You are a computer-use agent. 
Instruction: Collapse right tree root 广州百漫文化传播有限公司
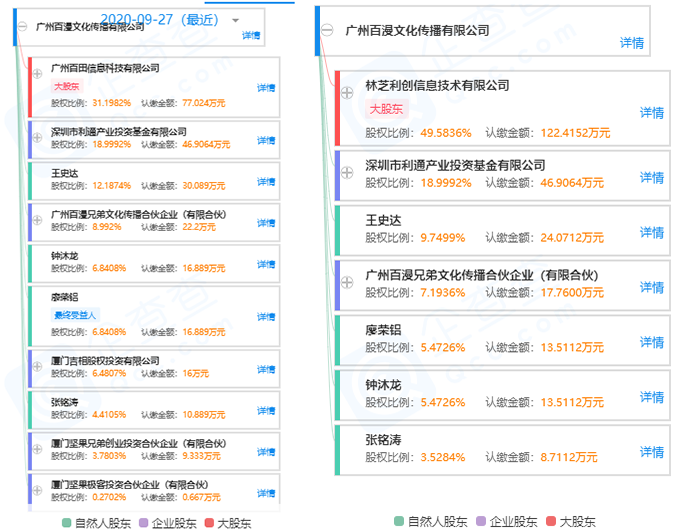[327, 30]
